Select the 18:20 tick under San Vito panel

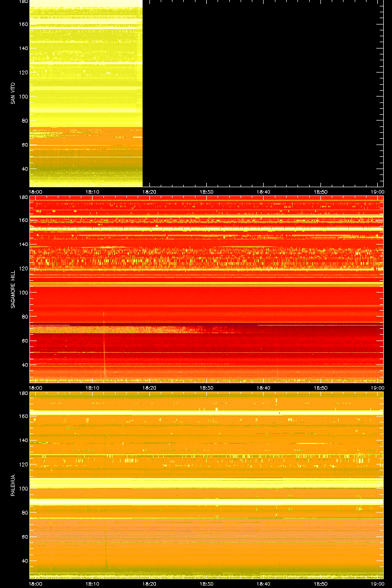click(x=149, y=192)
